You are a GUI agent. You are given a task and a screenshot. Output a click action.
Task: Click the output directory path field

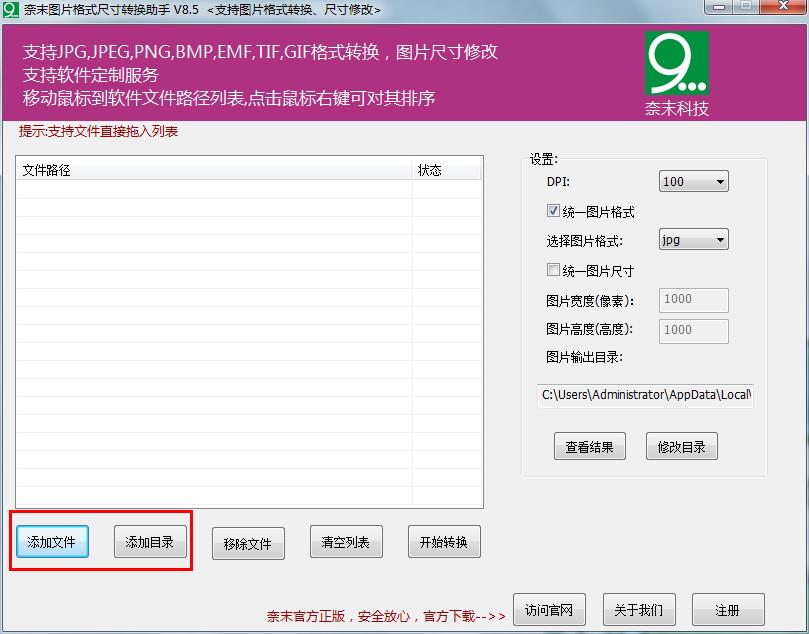[645, 395]
